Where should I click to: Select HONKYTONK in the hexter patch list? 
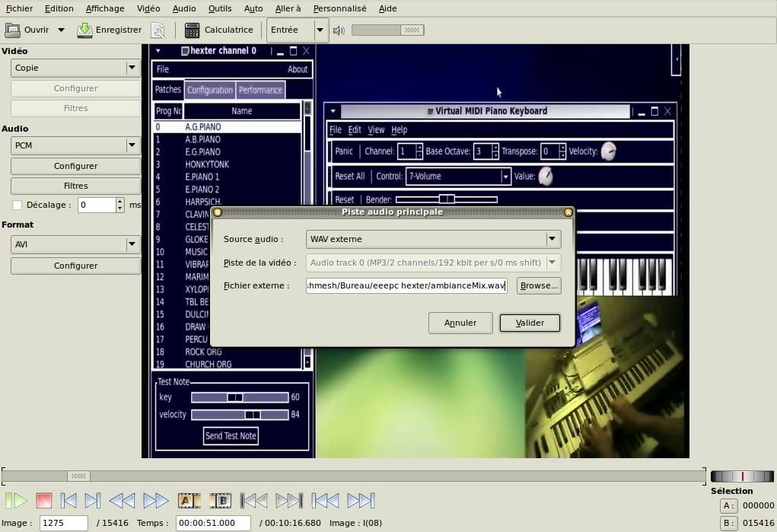[206, 164]
